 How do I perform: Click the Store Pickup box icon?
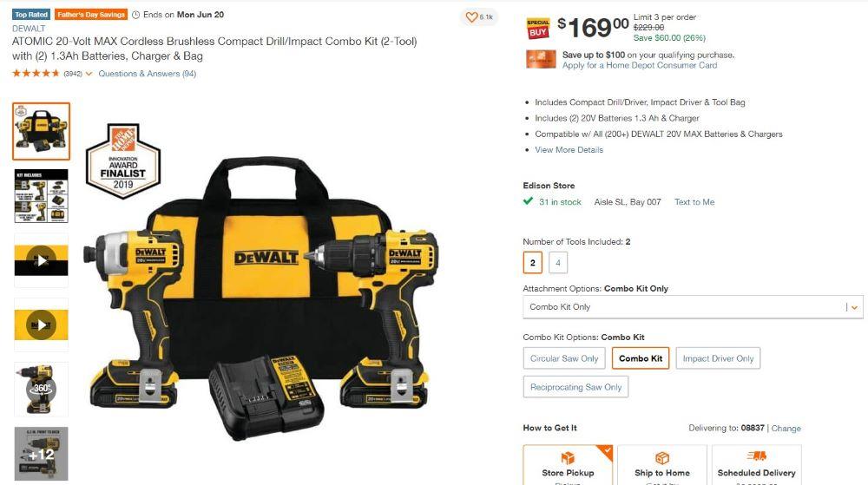click(568, 458)
